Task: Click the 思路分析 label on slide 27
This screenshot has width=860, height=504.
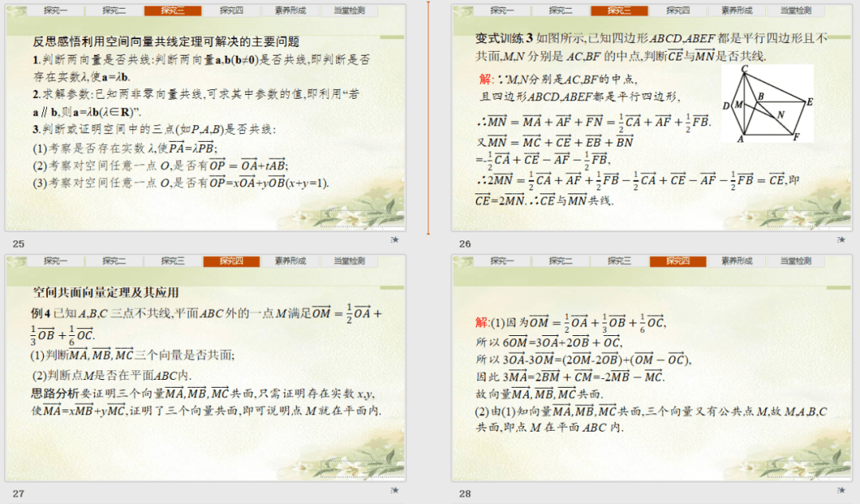Action: (55, 393)
